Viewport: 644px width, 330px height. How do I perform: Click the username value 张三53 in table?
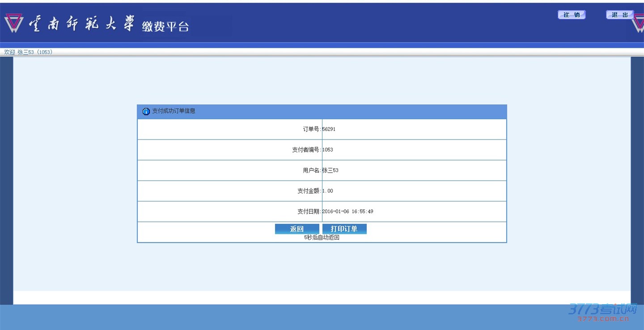[x=330, y=170]
